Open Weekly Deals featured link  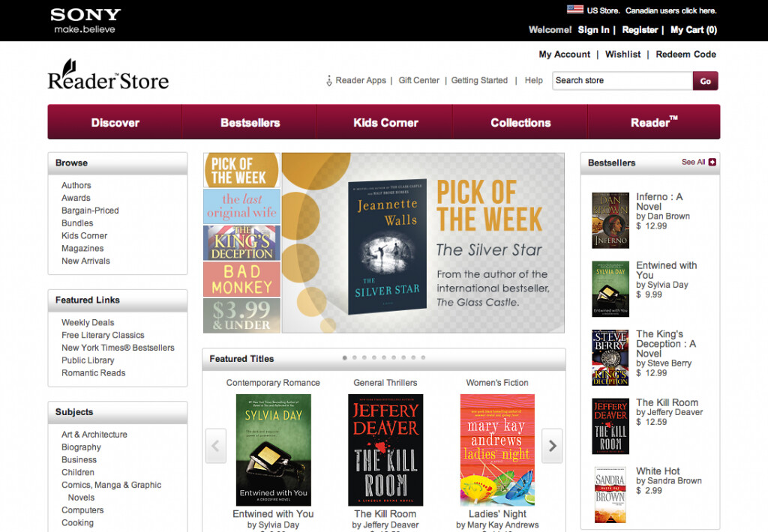tap(88, 322)
